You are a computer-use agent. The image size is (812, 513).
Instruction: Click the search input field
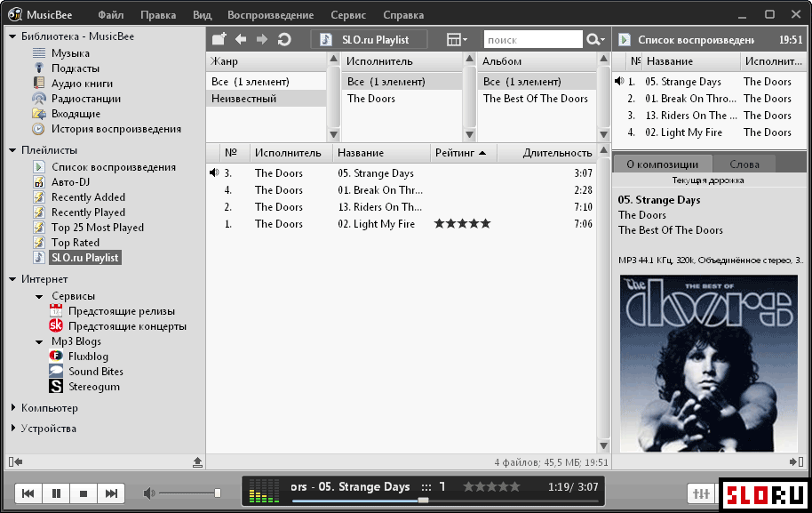(x=531, y=40)
